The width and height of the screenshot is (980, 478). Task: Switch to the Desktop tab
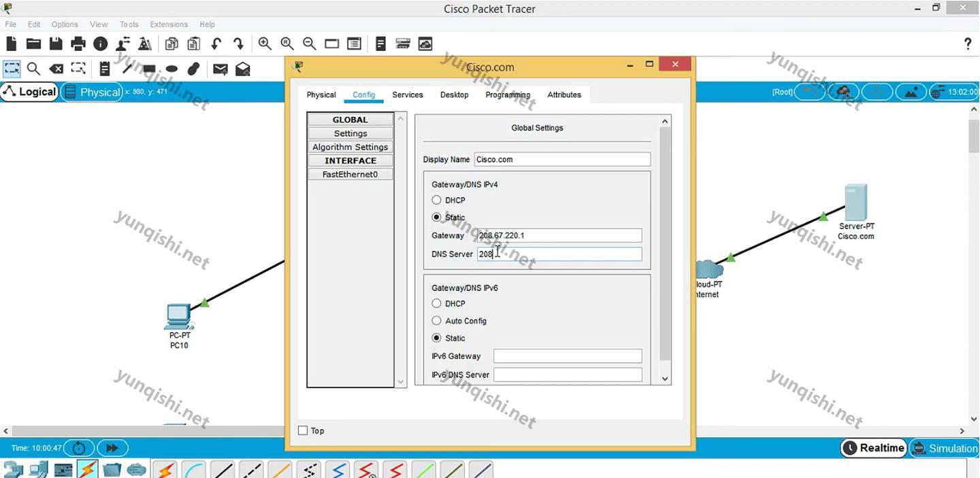tap(454, 95)
